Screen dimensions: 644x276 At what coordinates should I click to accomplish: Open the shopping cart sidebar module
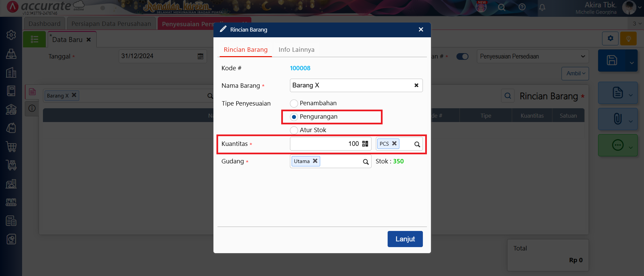click(11, 147)
